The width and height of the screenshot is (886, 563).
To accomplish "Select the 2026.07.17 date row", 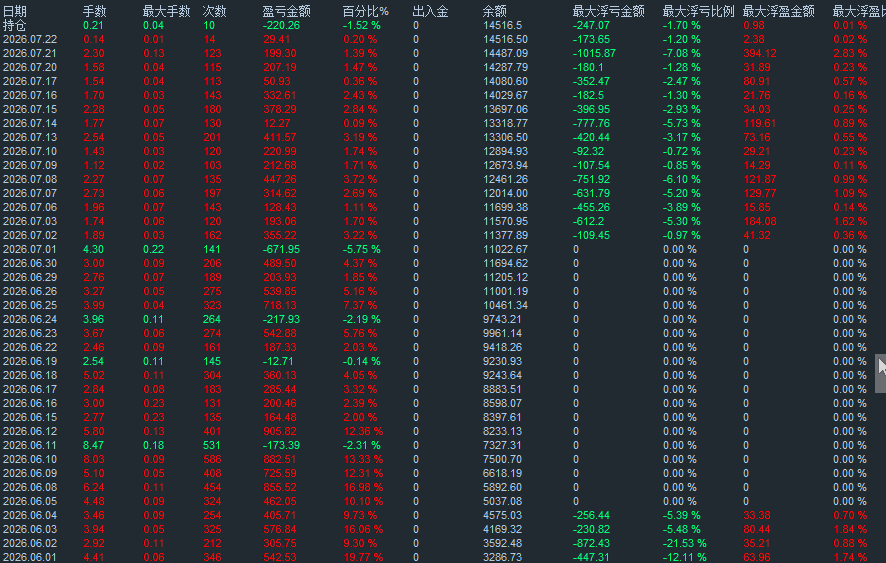I will coord(30,81).
